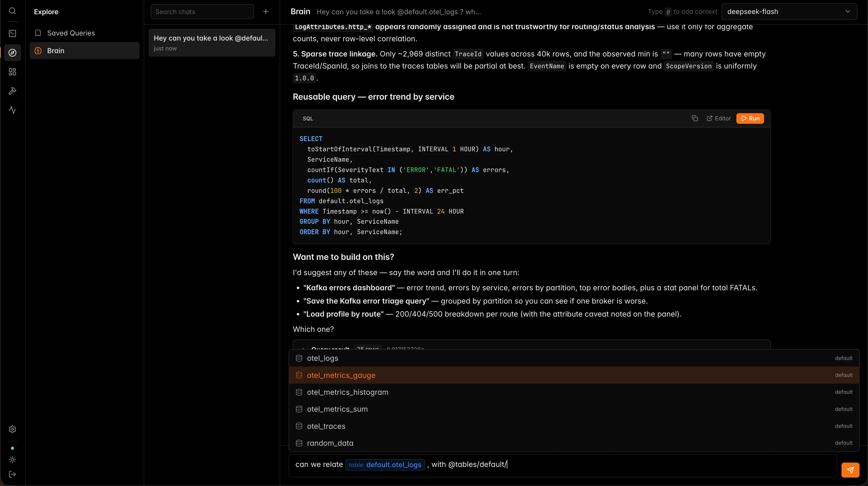This screenshot has height=486, width=868.
Task: Run the SQL query
Action: [x=750, y=118]
